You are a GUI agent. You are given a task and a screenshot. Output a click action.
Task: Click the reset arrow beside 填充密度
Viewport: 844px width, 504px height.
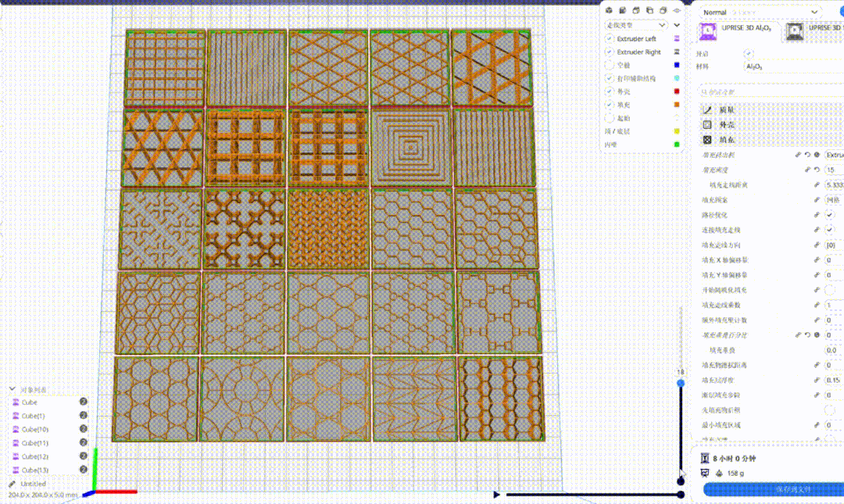[x=817, y=170]
